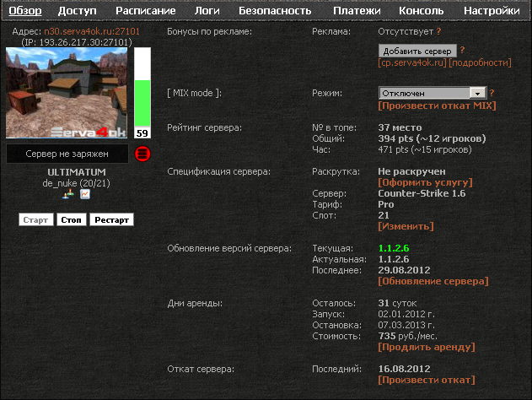
Task: Click the IP 193.26.217.30:27101 text
Action: (x=77, y=42)
